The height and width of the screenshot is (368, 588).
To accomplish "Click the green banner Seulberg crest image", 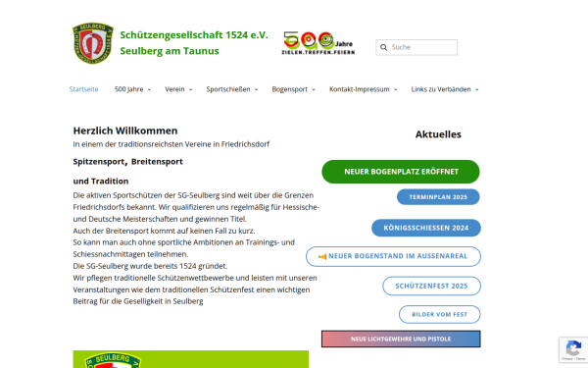I will 113,360.
